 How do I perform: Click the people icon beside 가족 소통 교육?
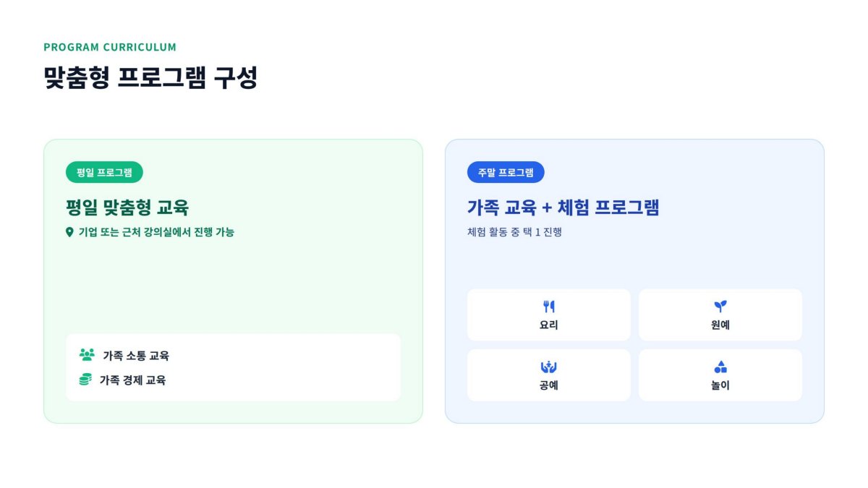coord(87,355)
